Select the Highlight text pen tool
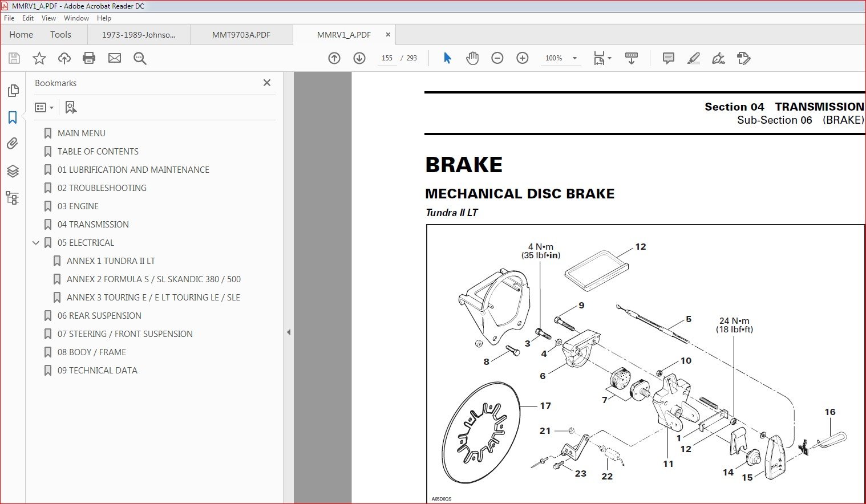The height and width of the screenshot is (504, 866). pyautogui.click(x=694, y=58)
